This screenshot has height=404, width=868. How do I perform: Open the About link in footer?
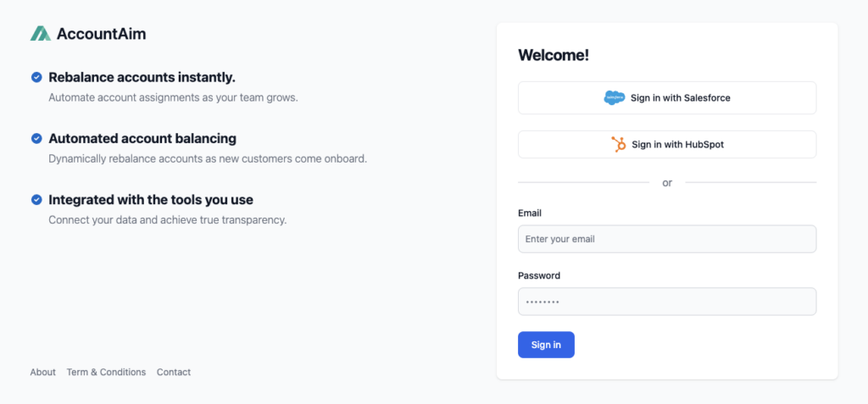click(x=42, y=372)
